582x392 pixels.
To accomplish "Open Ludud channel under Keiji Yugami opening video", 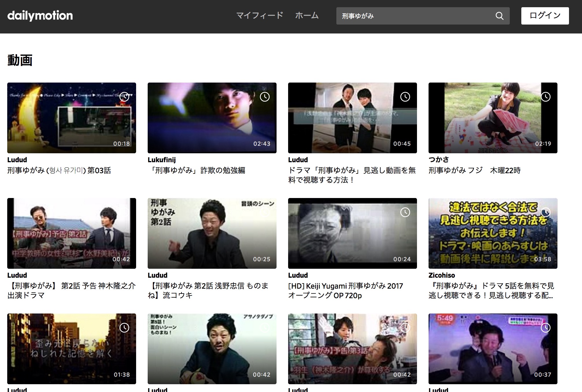I will point(298,275).
